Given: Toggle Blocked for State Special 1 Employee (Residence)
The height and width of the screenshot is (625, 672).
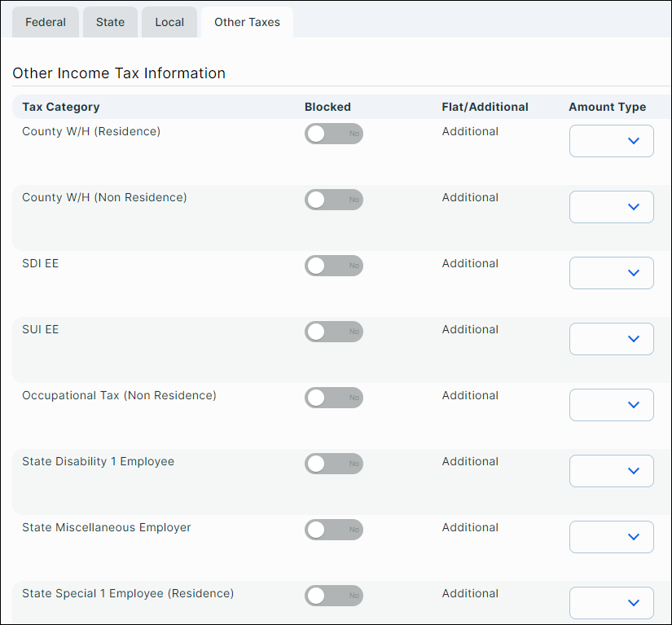Looking at the screenshot, I should tap(334, 596).
